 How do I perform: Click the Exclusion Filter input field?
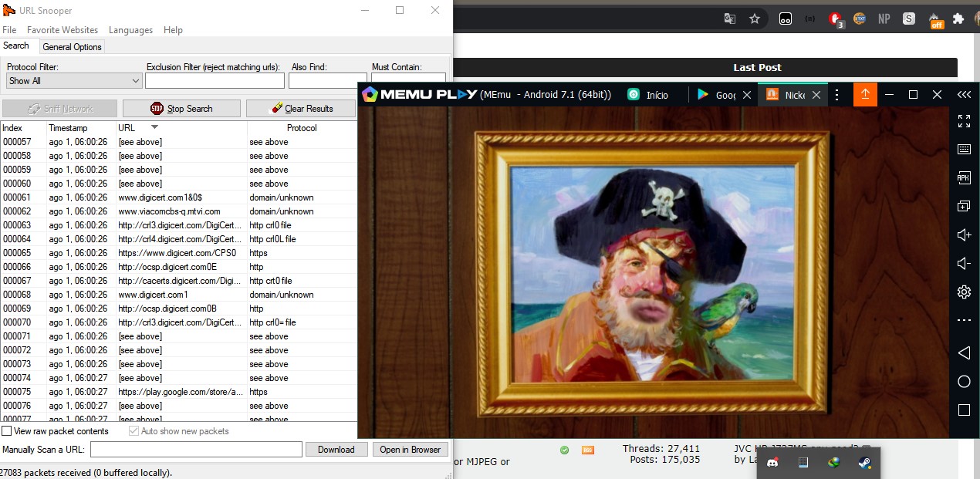pyautogui.click(x=215, y=80)
